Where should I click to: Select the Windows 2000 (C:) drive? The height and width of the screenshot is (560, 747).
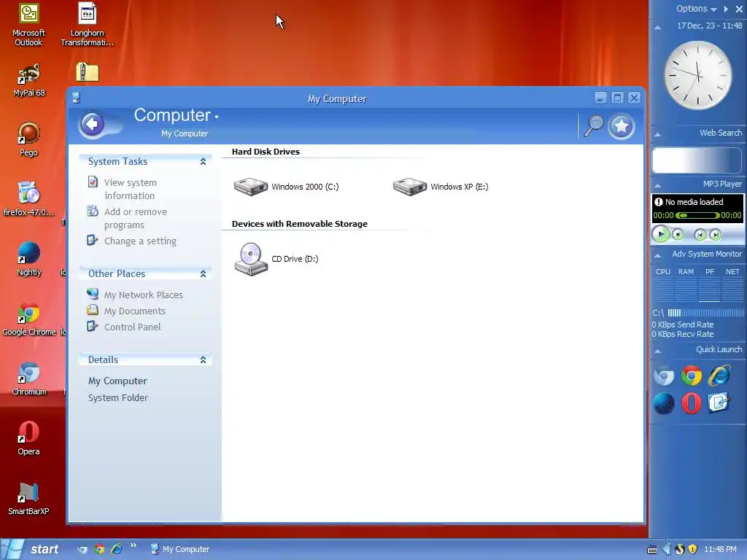pyautogui.click(x=286, y=187)
